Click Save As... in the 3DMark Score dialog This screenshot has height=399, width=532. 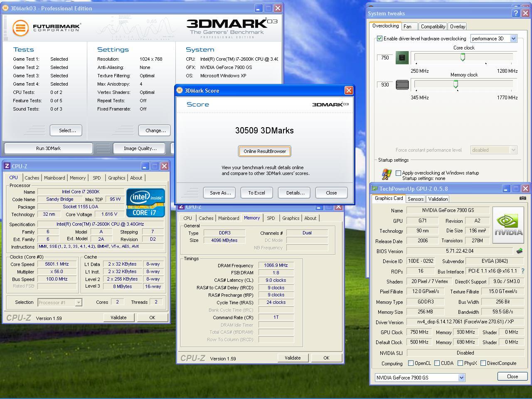click(220, 193)
